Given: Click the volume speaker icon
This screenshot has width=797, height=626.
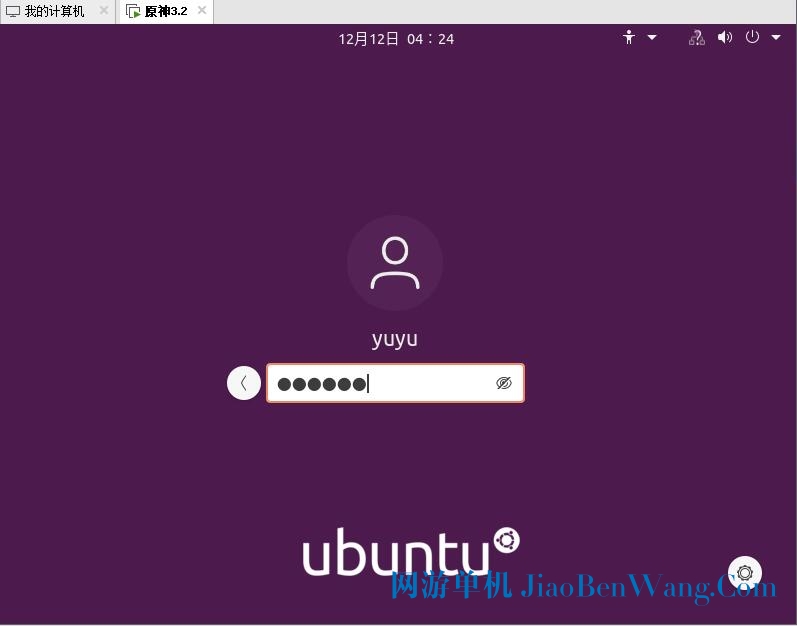Looking at the screenshot, I should pyautogui.click(x=725, y=38).
